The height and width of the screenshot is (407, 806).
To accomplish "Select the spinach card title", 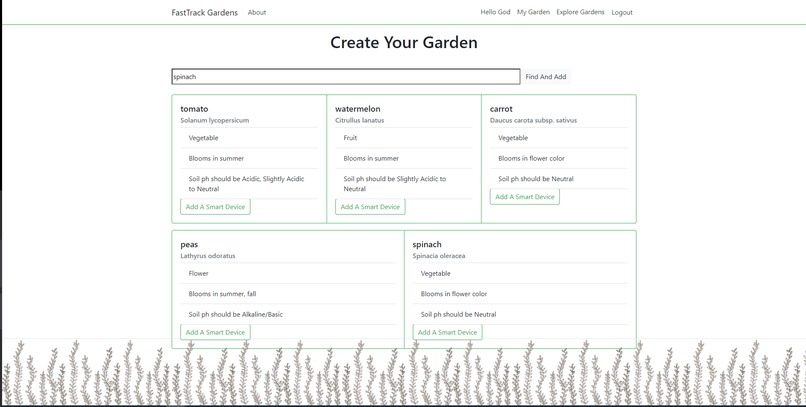I will click(x=427, y=245).
